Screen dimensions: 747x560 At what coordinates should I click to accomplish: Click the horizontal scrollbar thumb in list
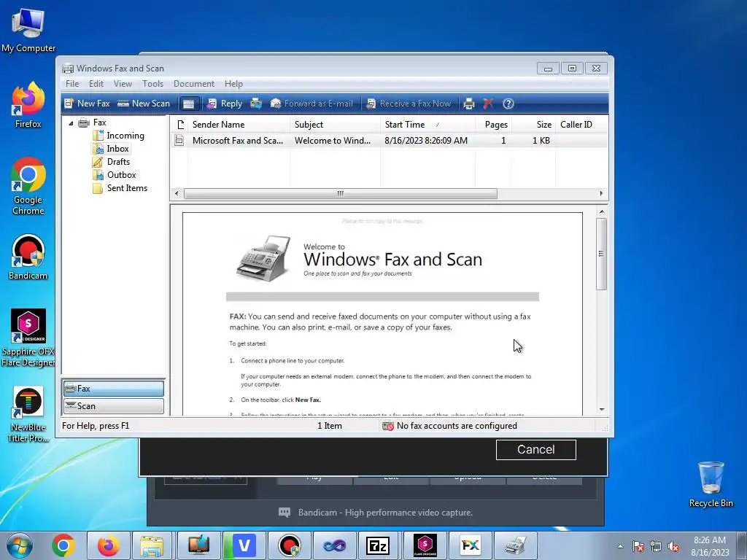pyautogui.click(x=341, y=193)
